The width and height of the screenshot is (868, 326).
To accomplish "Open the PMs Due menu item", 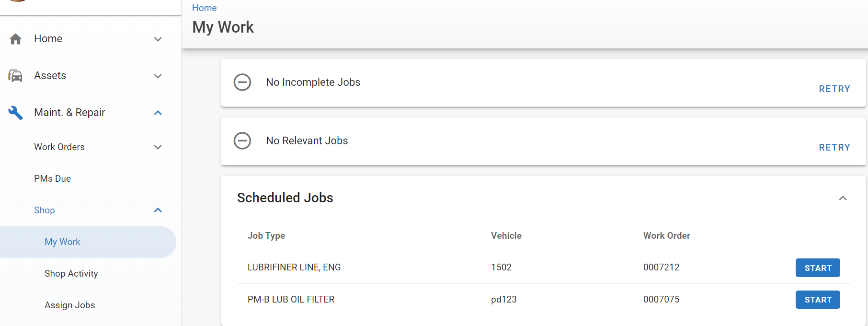I will pyautogui.click(x=53, y=179).
